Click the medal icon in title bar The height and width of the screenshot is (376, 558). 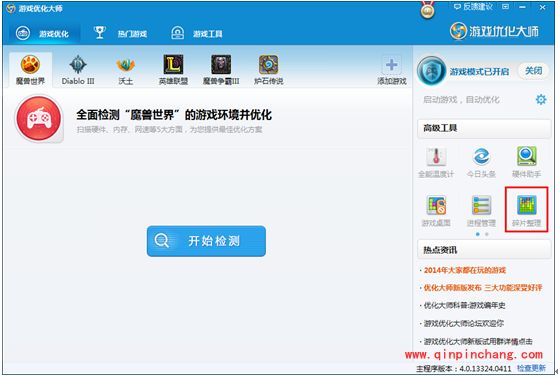428,10
